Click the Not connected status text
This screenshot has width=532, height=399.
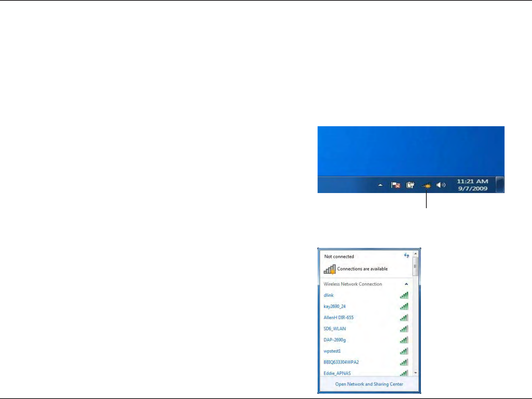pos(339,257)
